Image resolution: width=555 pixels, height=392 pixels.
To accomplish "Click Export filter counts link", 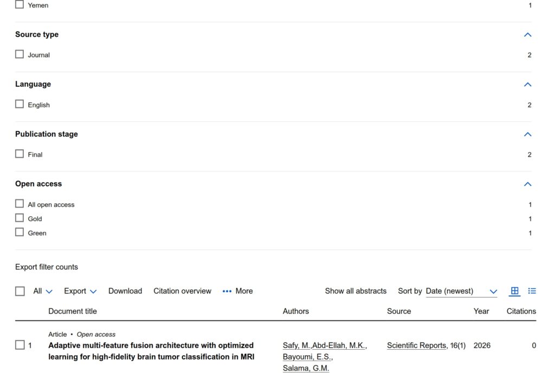I will pyautogui.click(x=47, y=267).
